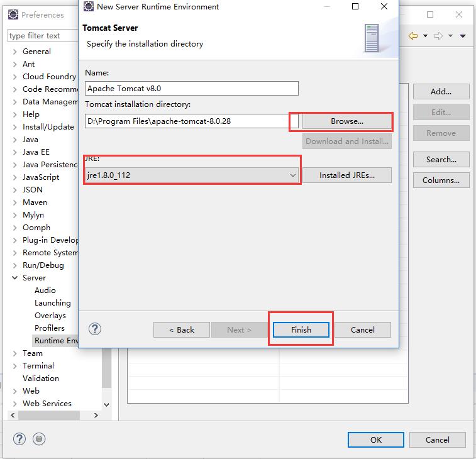Maximize the Preferences window
Viewport: 476px width, 459px height.
click(x=430, y=14)
